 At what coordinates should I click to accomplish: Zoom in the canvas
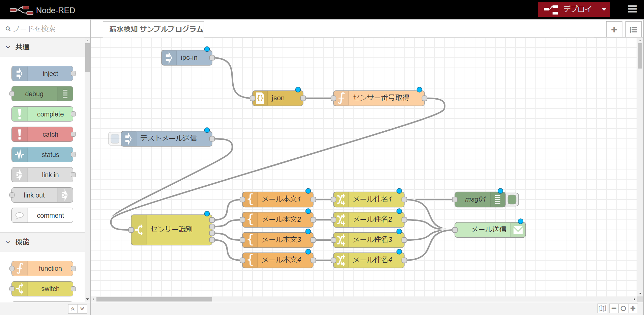click(x=633, y=308)
